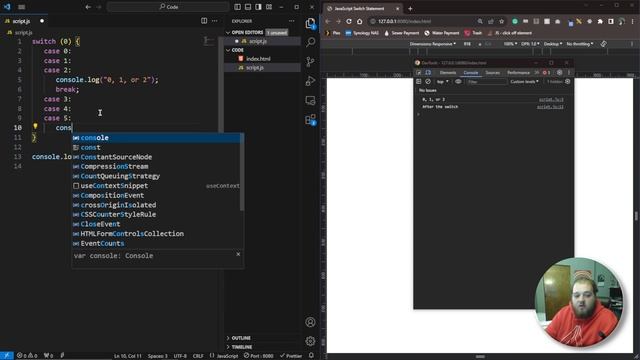Open DevTools console settings gear

point(567,82)
